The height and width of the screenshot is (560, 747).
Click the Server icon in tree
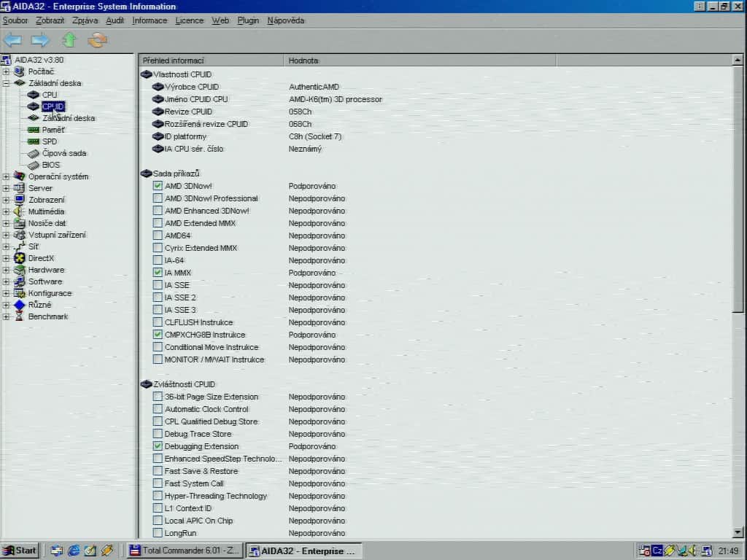(x=19, y=188)
